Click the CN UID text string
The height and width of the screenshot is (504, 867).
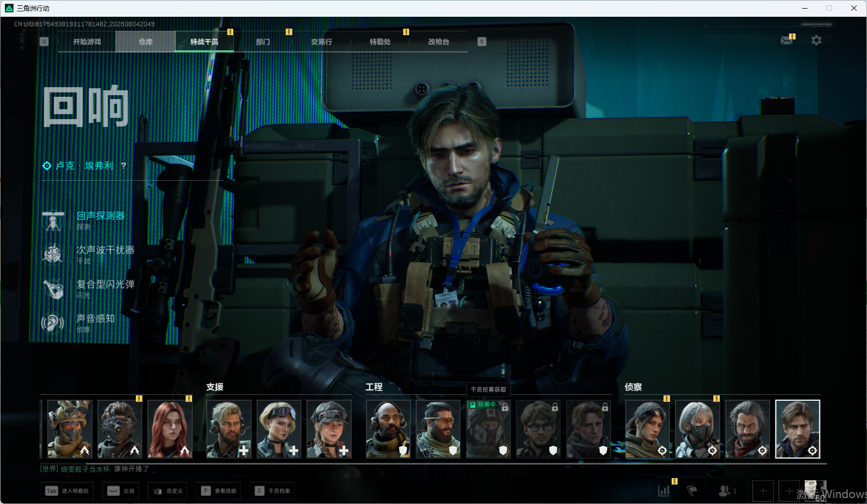[84, 24]
